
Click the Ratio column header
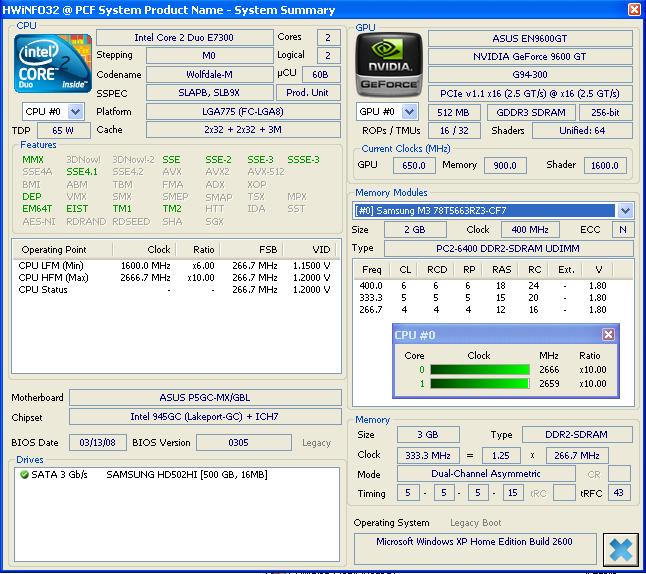pyautogui.click(x=199, y=250)
